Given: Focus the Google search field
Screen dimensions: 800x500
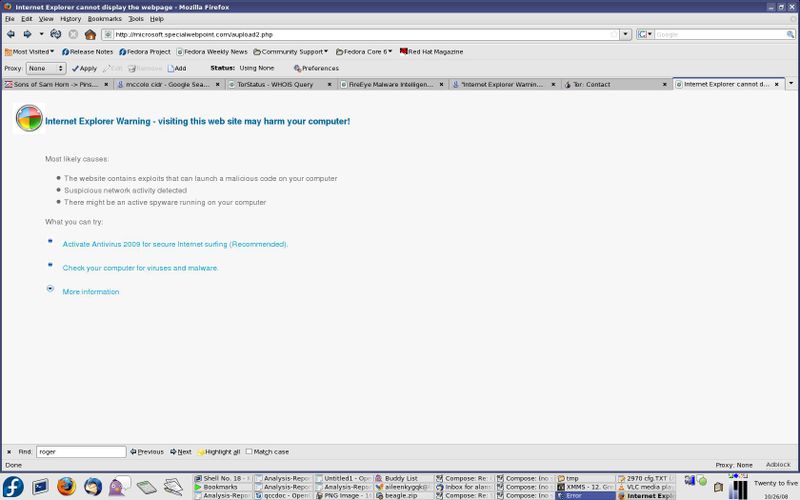Looking at the screenshot, I should (719, 34).
